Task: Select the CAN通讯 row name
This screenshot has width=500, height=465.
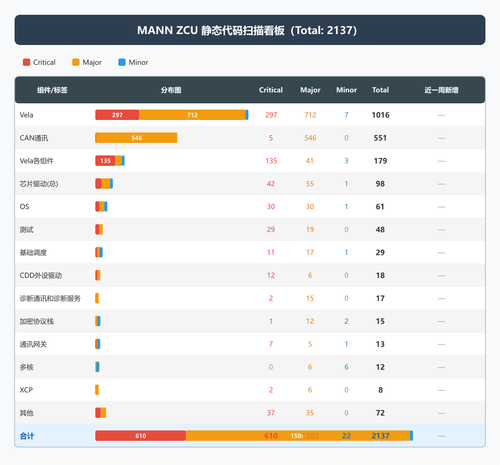Action: (34, 138)
